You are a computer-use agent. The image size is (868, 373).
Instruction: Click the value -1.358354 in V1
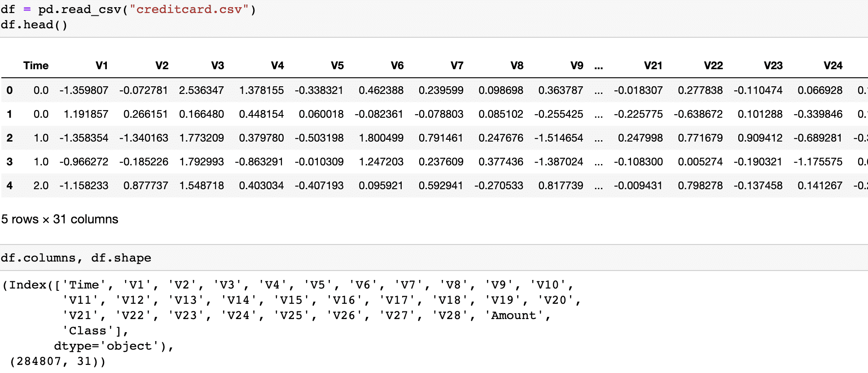tap(84, 138)
